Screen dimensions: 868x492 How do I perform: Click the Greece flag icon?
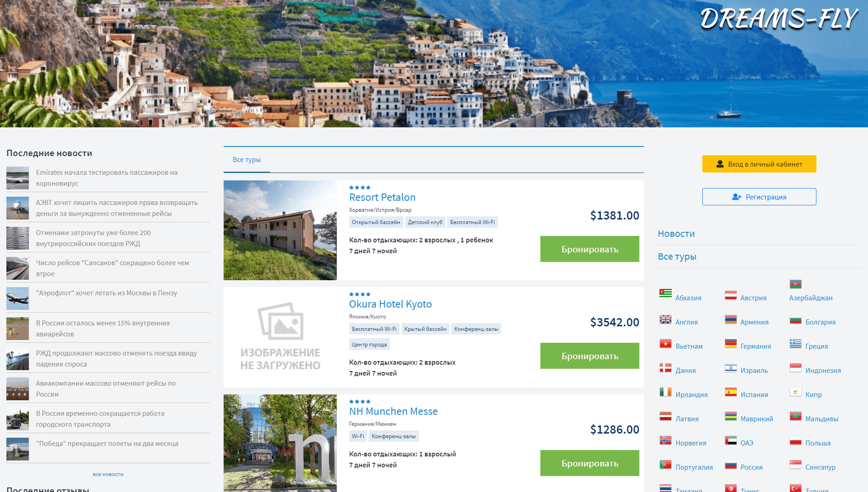coord(795,344)
